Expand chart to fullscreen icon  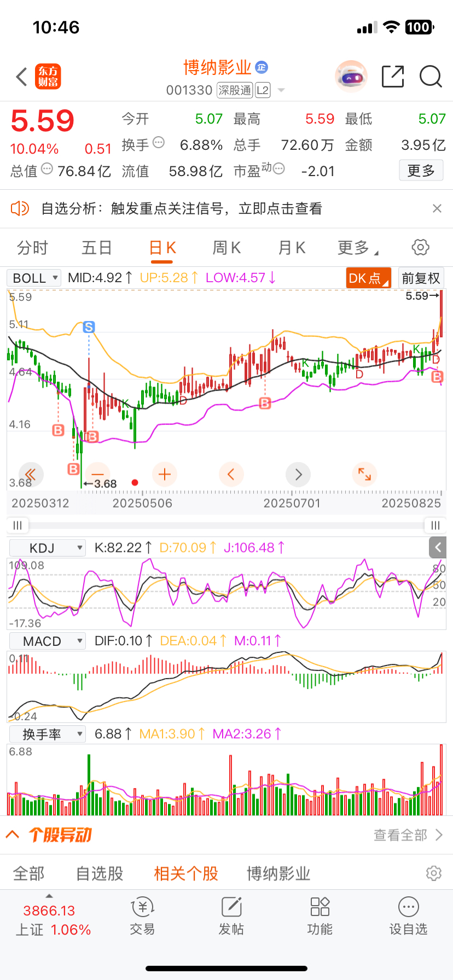pyautogui.click(x=364, y=474)
